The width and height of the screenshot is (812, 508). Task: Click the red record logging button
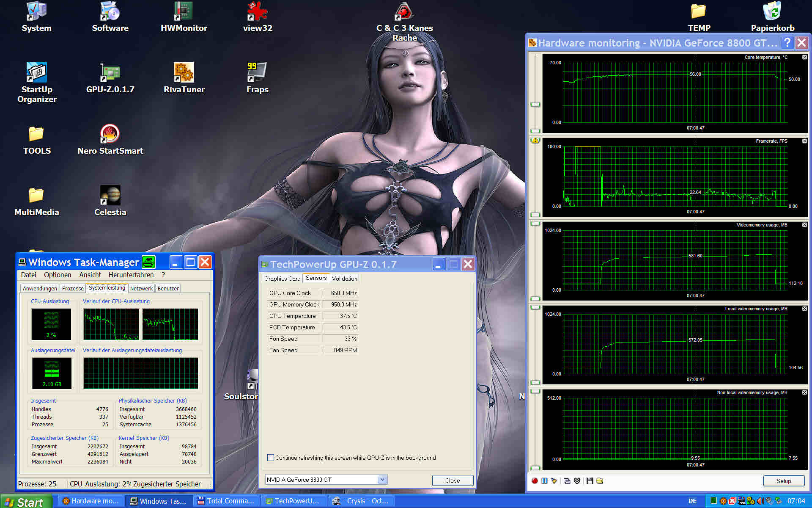[535, 481]
